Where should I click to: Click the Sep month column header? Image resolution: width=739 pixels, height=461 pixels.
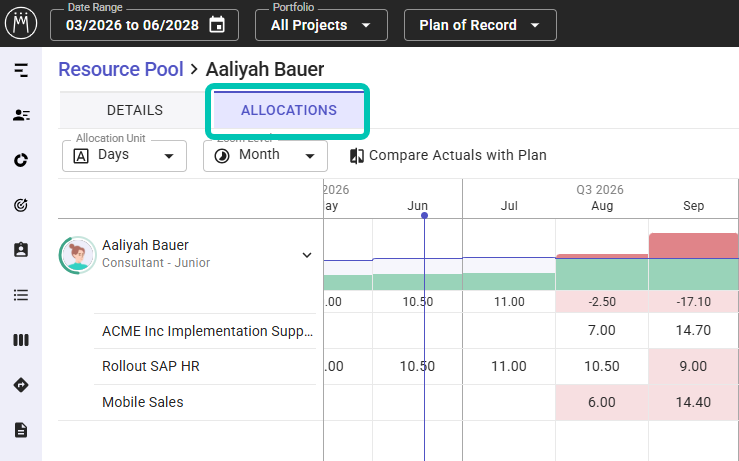click(x=693, y=206)
